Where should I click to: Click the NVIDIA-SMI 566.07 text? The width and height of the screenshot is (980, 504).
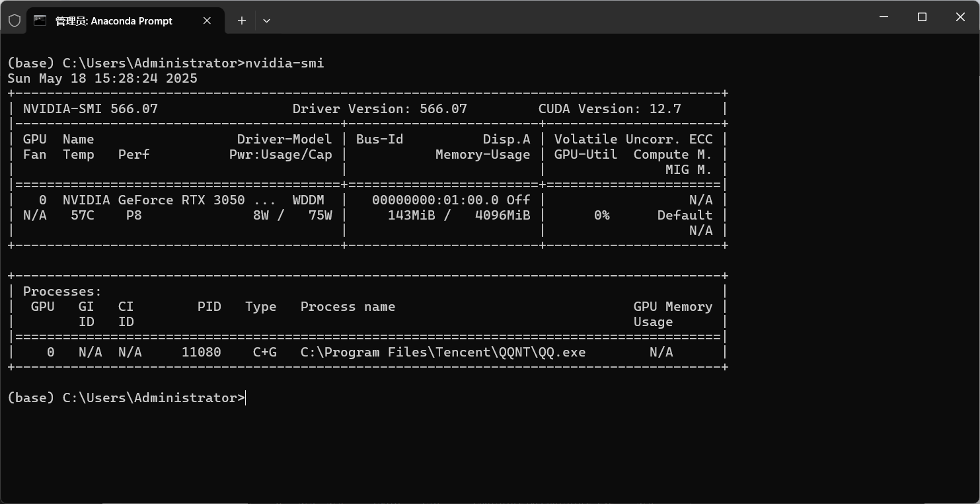click(x=91, y=108)
